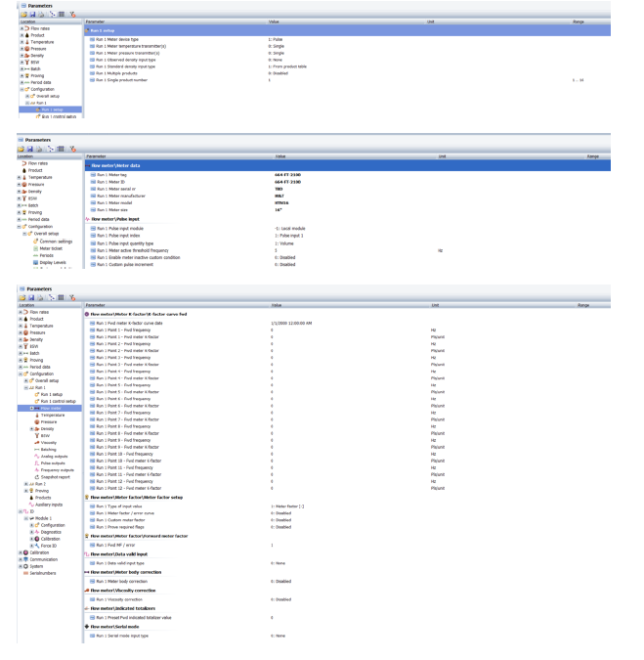Click K-factor curve date value 1/1/2000

[291, 324]
